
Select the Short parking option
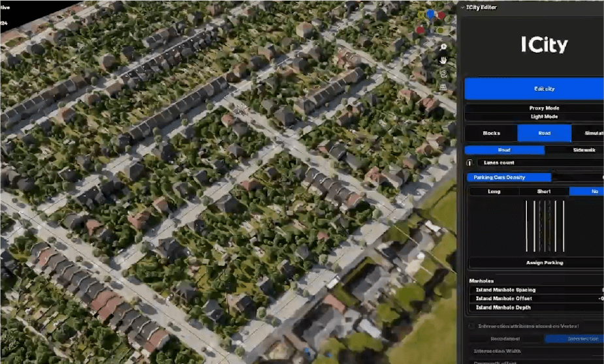[x=544, y=191]
